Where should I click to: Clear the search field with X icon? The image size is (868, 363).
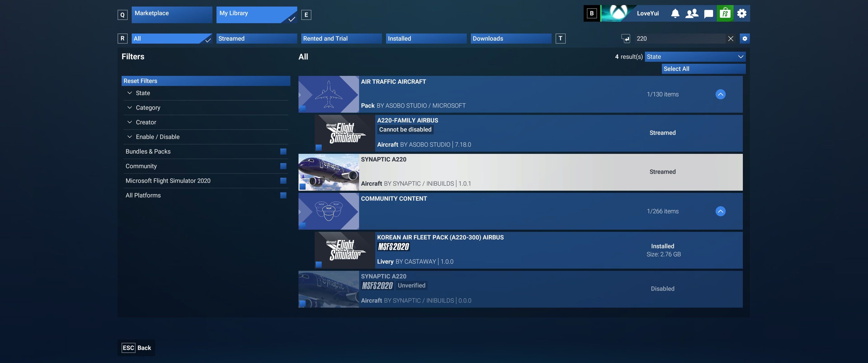[x=730, y=39]
